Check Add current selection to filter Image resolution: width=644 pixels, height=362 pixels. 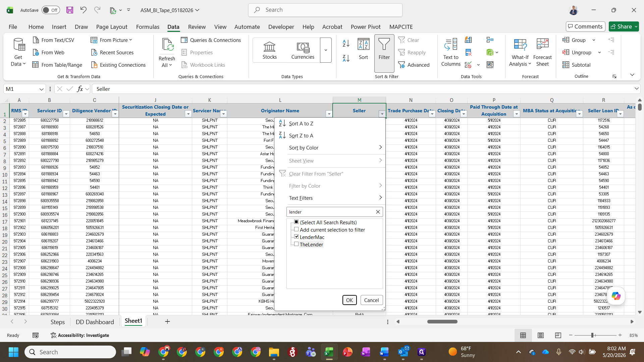(x=296, y=229)
